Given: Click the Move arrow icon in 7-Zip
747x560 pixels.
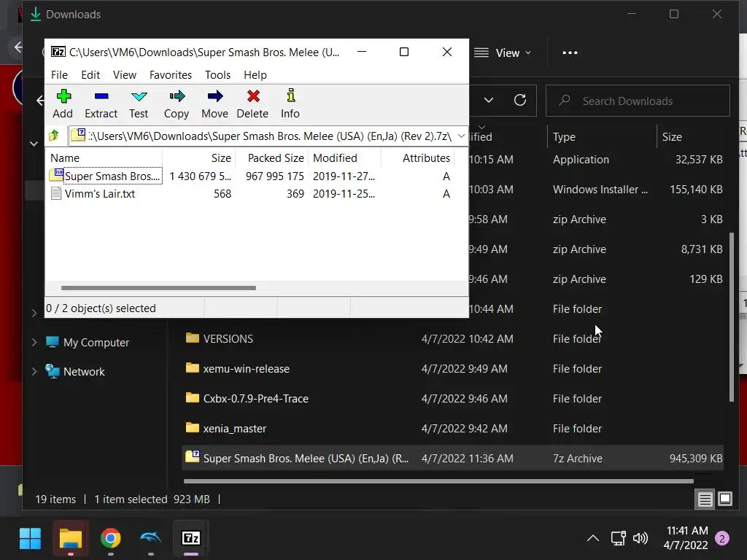Looking at the screenshot, I should (x=215, y=104).
